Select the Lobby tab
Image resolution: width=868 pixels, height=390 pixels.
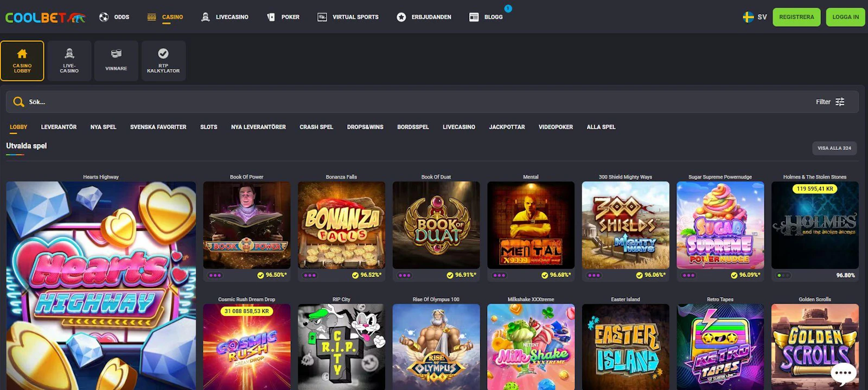pos(18,127)
